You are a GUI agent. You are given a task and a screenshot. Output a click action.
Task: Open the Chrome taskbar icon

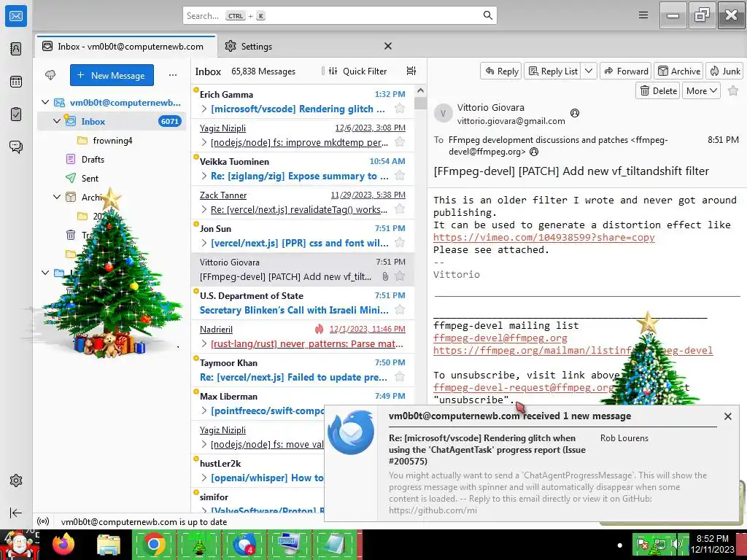[153, 544]
